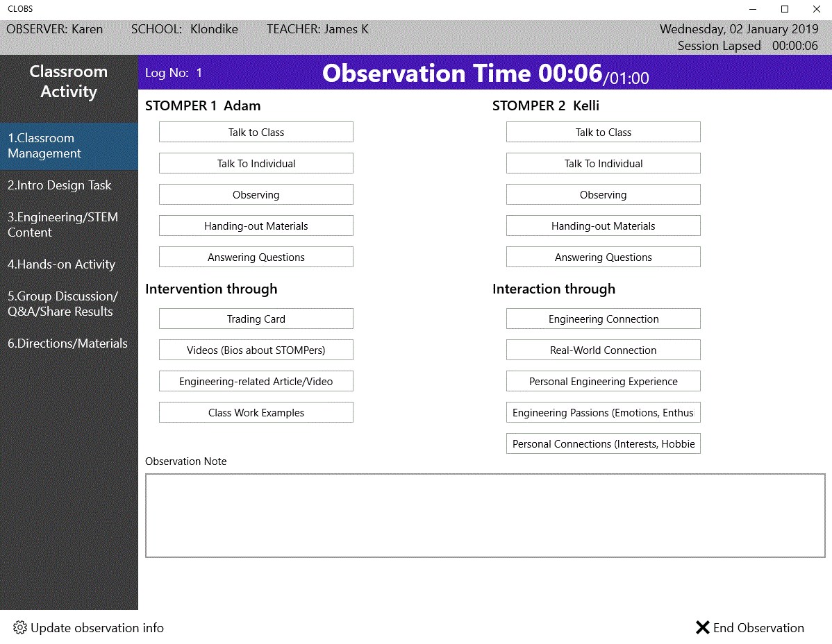Choose Personal Engineering Experience button

pyautogui.click(x=604, y=381)
